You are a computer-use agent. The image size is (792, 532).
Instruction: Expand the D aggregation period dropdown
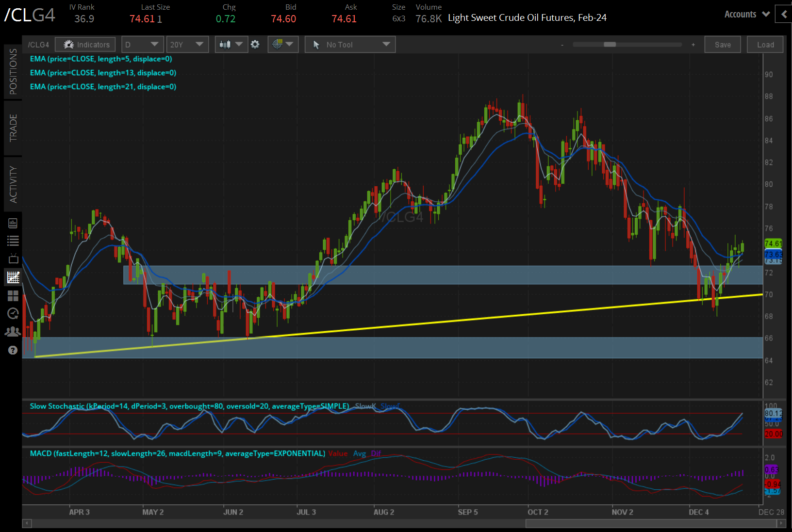coord(142,45)
